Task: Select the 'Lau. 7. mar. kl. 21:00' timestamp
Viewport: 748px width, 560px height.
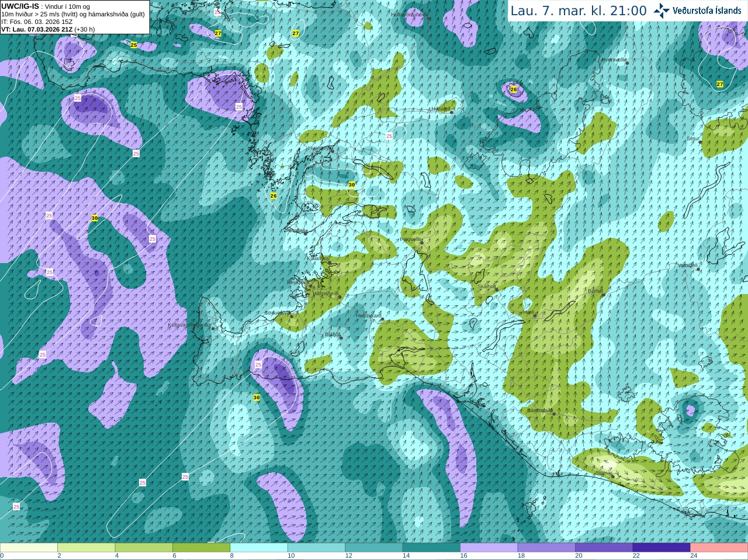Action: 579,11
